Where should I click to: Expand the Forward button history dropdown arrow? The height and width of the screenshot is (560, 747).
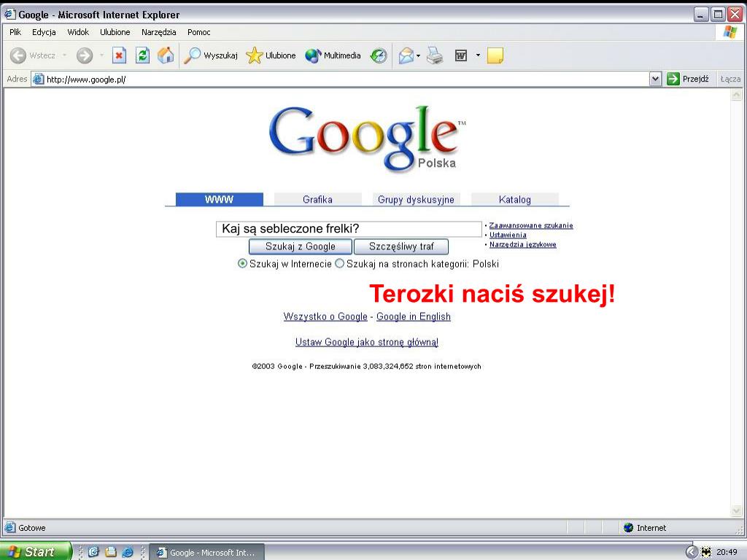coord(101,55)
